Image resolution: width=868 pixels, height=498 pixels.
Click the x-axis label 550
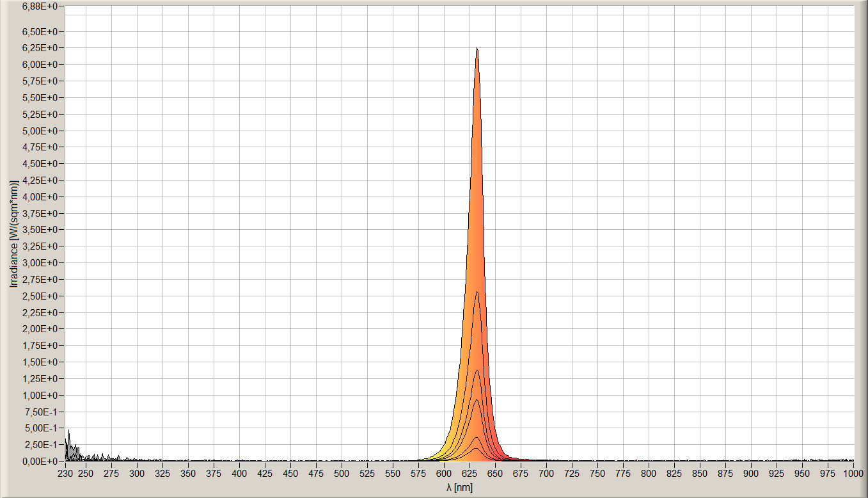(393, 474)
